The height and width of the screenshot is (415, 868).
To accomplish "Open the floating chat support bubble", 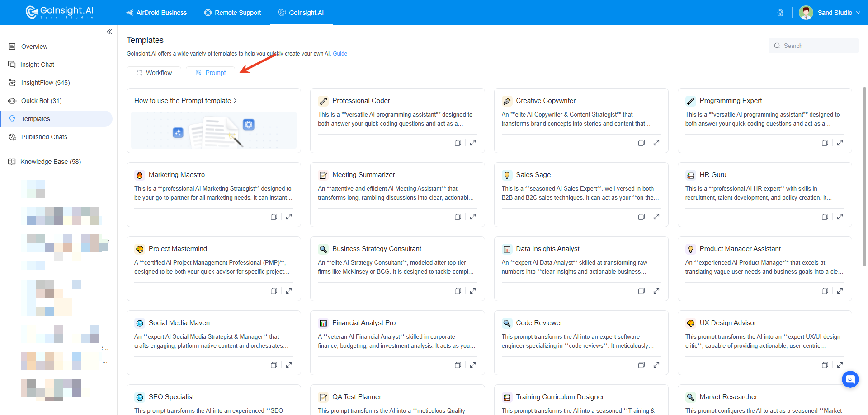I will pos(850,379).
